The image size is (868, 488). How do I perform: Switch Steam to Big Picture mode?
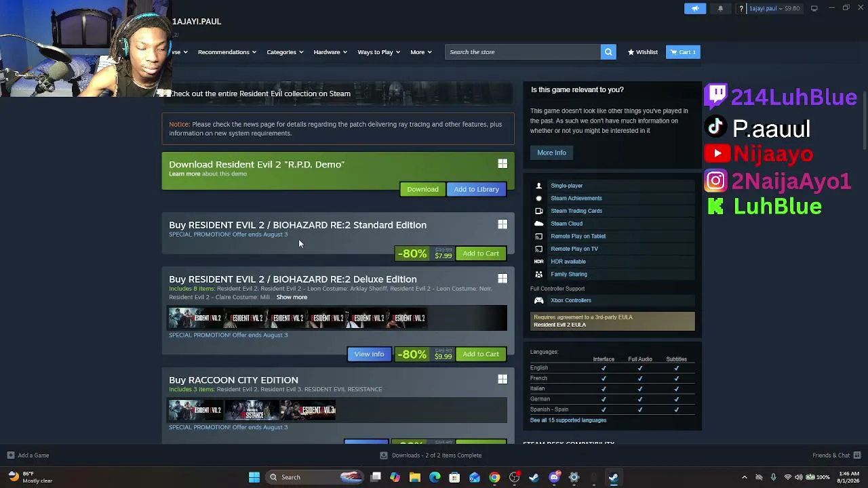tap(814, 8)
